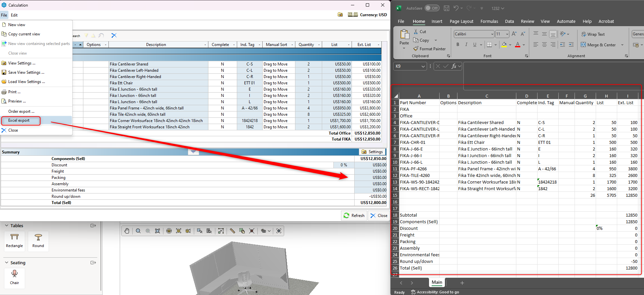Viewport: 644px width, 295px height.
Task: Click the target crosshair icon at toolbar end
Action: click(279, 231)
